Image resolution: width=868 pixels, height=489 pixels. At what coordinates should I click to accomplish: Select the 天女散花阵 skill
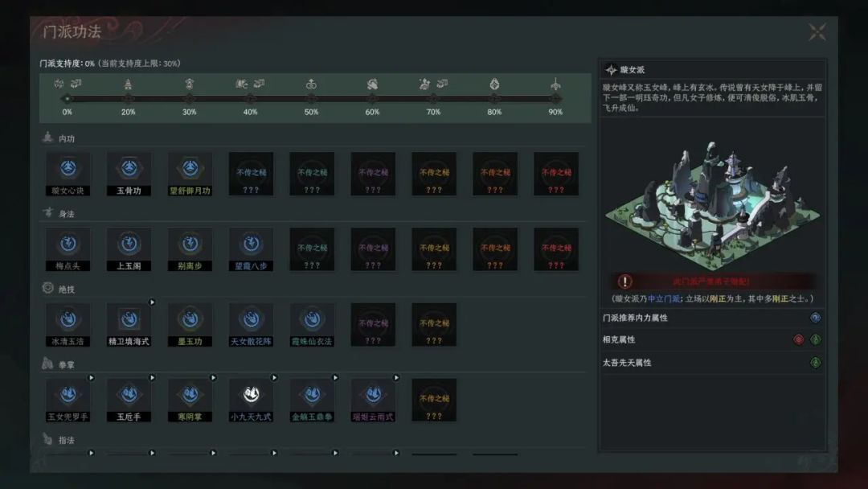251,324
